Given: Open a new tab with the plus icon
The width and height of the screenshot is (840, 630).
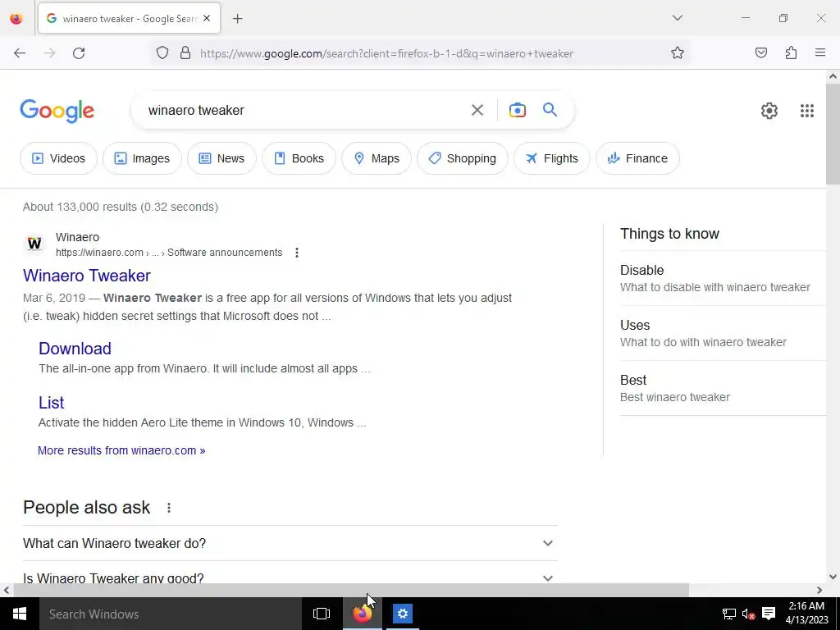Looking at the screenshot, I should [238, 19].
